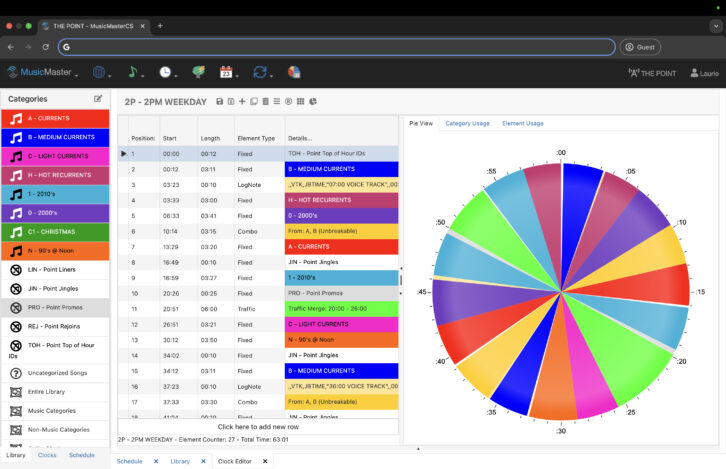
Task: Open the tree with lightning icon in main toolbar
Action: pyautogui.click(x=199, y=72)
